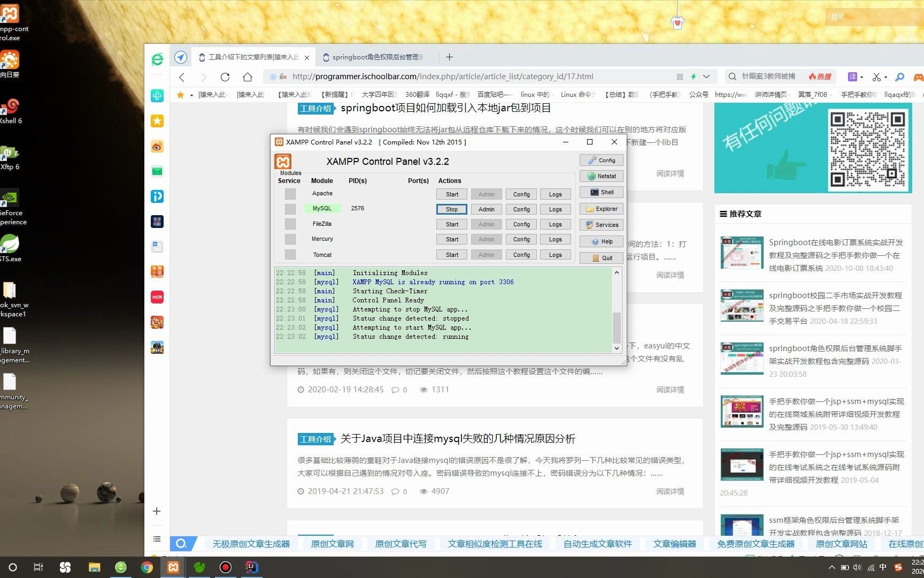This screenshot has width=924, height=578.
Task: Open Windows Cortana search circle
Action: pos(13,567)
